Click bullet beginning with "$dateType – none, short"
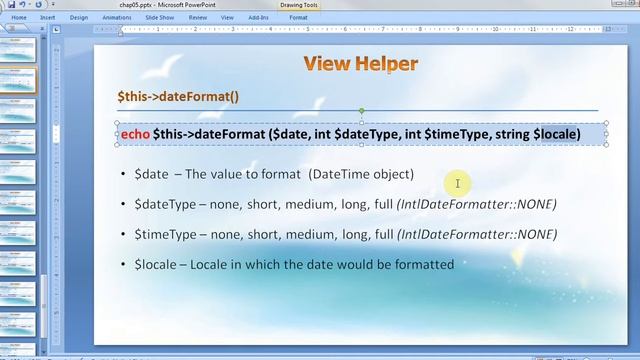This screenshot has height=360, width=640. pos(345,204)
